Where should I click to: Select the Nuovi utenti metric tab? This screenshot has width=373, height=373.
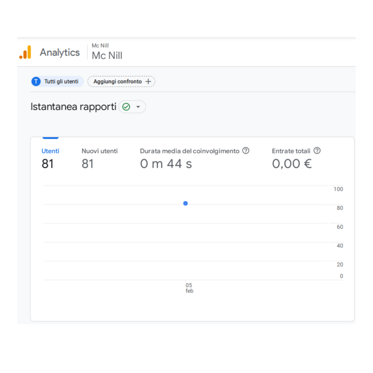tap(100, 158)
